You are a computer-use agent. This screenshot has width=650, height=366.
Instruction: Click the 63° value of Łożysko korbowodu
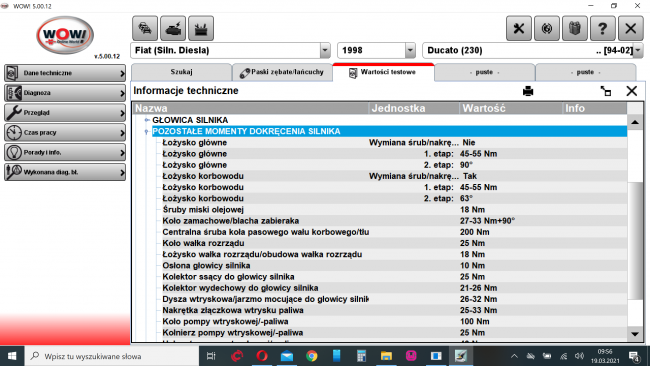coord(466,199)
